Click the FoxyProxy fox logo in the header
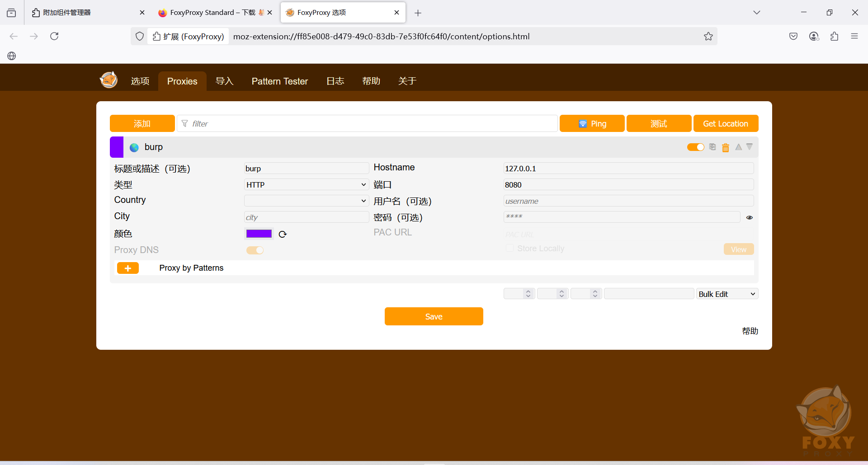 pos(108,80)
